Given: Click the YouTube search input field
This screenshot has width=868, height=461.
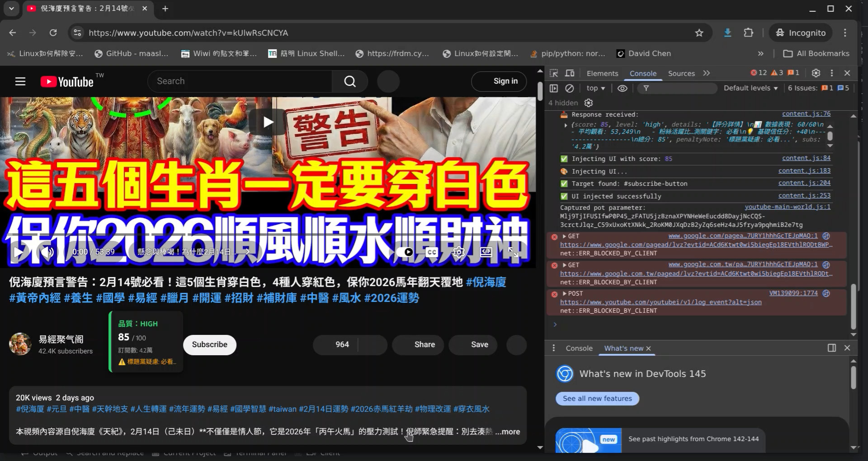Looking at the screenshot, I should click(x=240, y=81).
